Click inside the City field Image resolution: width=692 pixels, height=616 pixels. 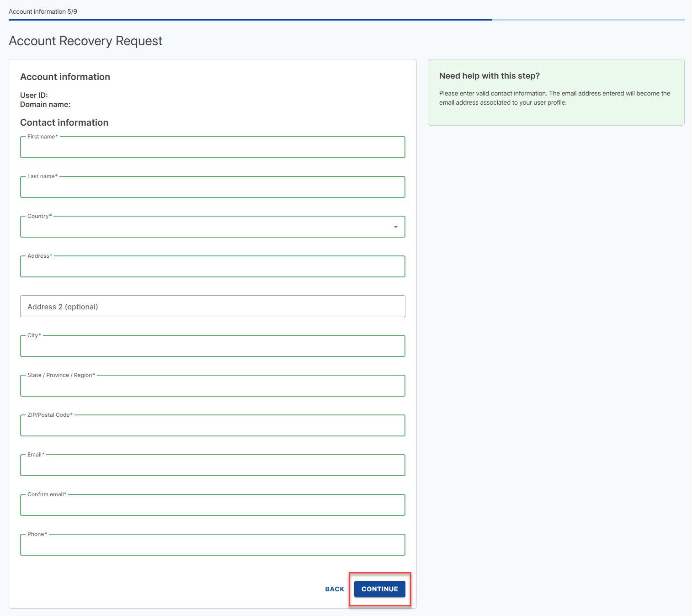coord(213,346)
